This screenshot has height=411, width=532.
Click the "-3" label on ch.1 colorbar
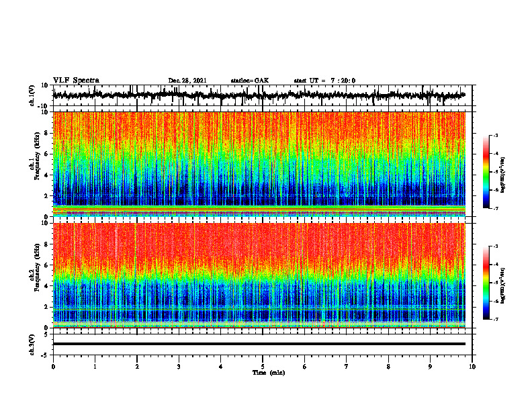click(495, 135)
